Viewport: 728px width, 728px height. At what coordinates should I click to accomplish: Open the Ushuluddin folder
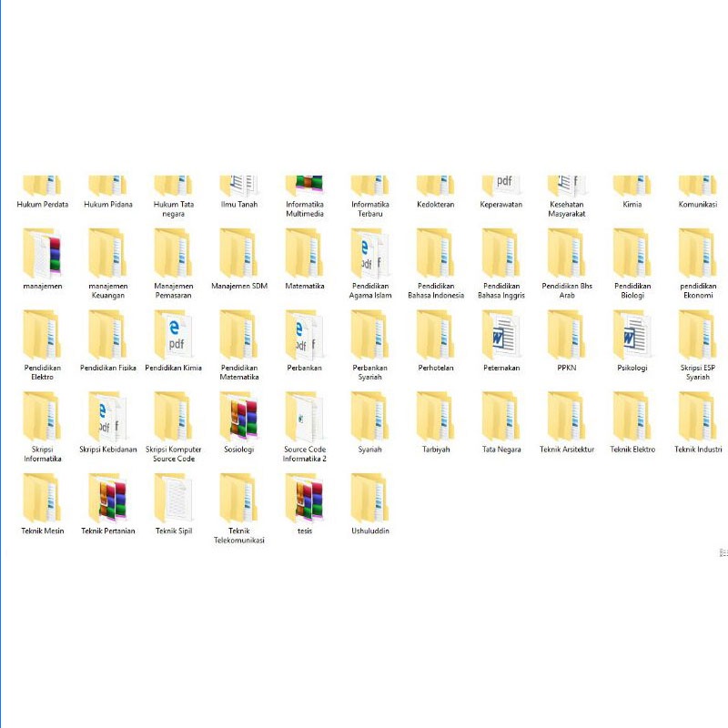pyautogui.click(x=370, y=499)
